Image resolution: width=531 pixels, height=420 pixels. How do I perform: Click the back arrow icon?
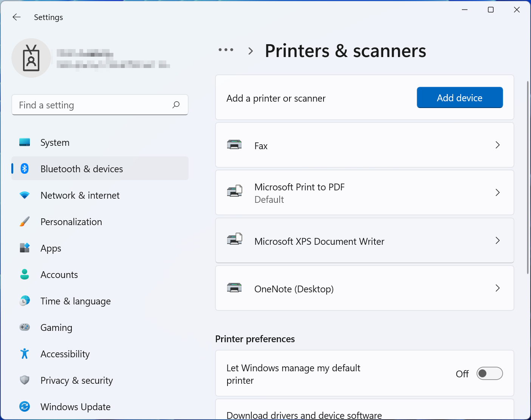tap(17, 17)
